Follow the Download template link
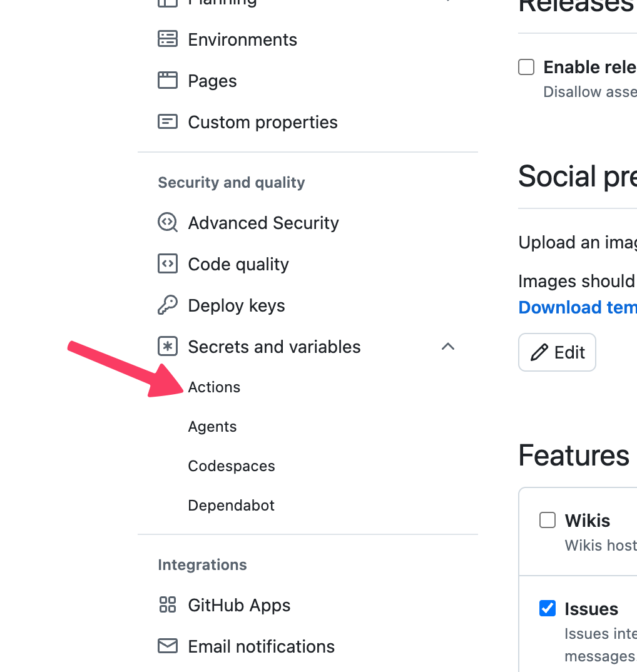The height and width of the screenshot is (672, 637). (x=578, y=307)
